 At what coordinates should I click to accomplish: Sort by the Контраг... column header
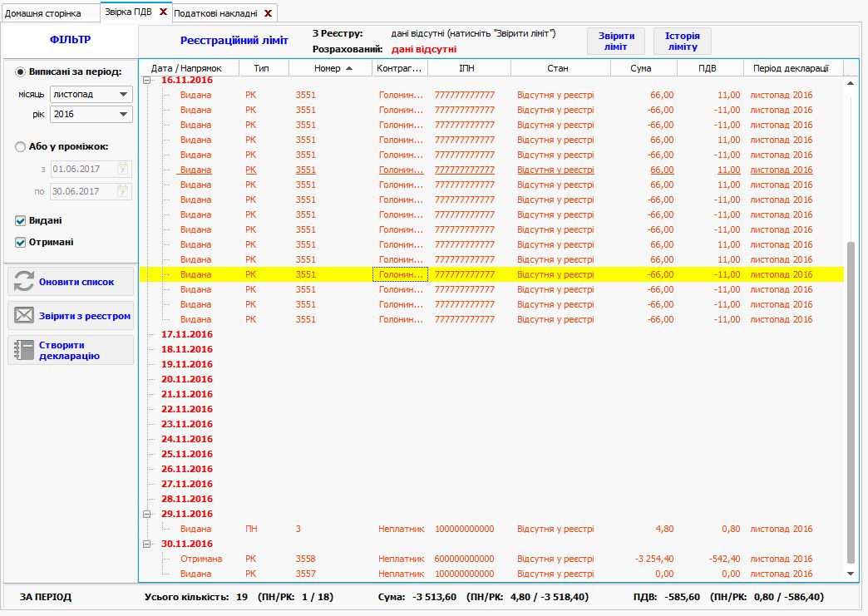click(x=400, y=68)
